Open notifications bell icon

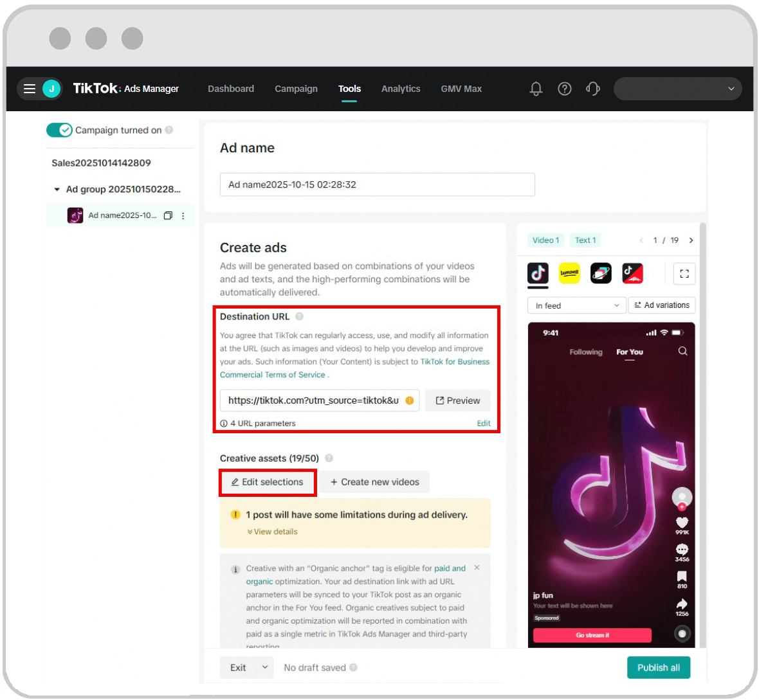click(x=536, y=89)
